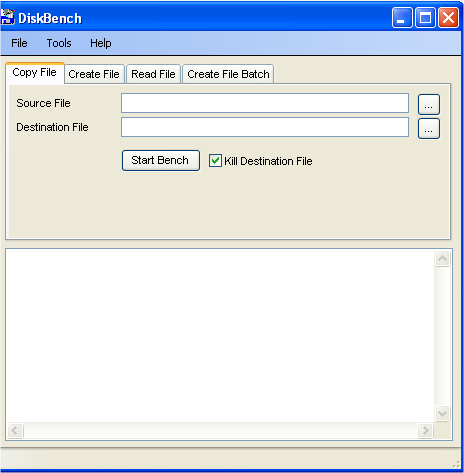Screen dimensions: 464x473
Task: Open the File menu
Action: point(19,43)
